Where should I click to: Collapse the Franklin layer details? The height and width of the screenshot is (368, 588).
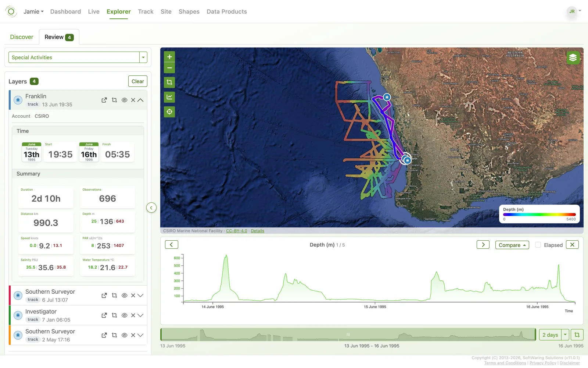click(140, 100)
